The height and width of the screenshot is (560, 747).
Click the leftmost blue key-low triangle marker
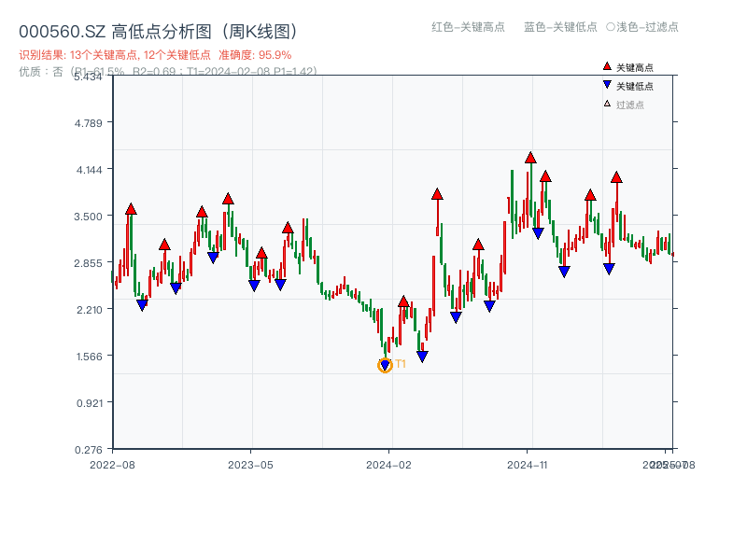tap(142, 305)
